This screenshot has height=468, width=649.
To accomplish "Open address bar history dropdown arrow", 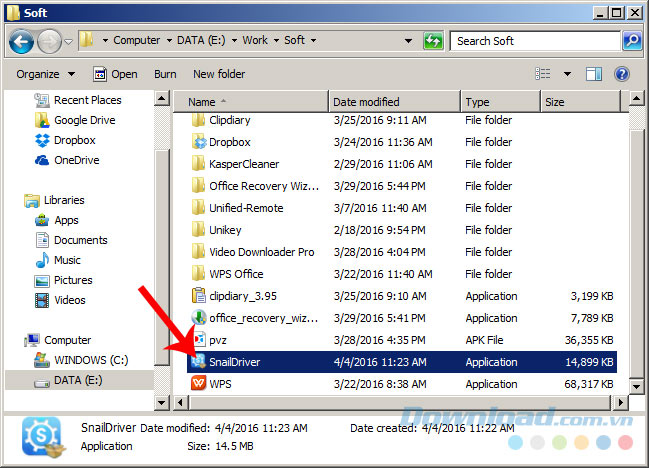I will pyautogui.click(x=409, y=41).
